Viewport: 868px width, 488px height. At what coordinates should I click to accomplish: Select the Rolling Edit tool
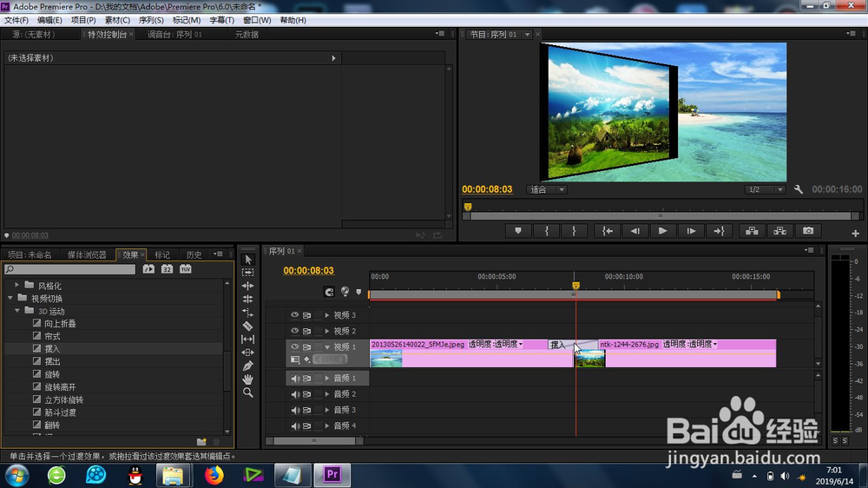pyautogui.click(x=248, y=299)
